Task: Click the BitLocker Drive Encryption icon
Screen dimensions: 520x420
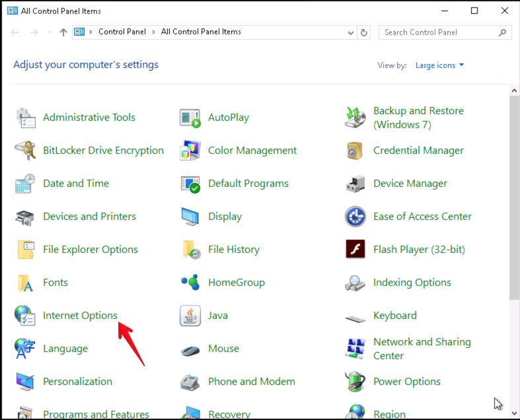Action: coord(25,151)
